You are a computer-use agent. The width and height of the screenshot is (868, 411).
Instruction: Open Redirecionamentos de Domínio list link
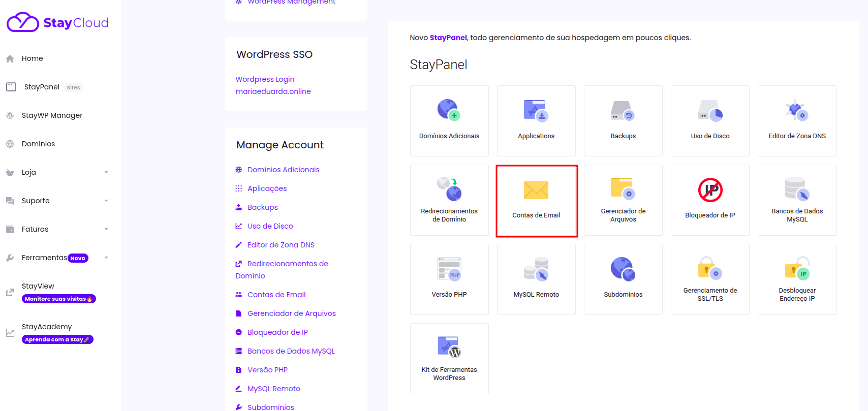click(282, 270)
